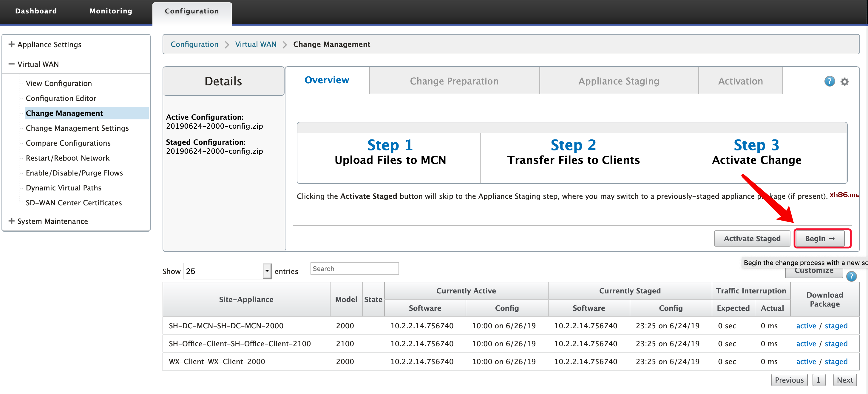The image size is (868, 394).
Task: Download staged package for SH-Office-Client
Action: coord(836,343)
